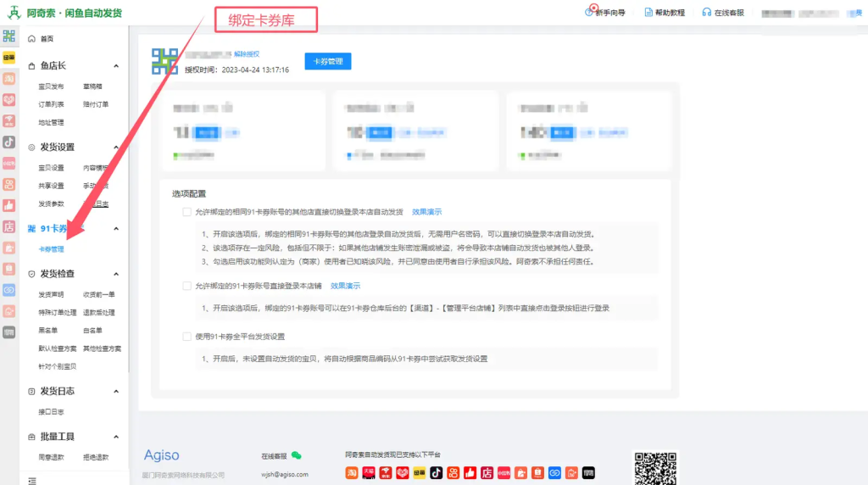Open 针对个别宝贝 in side menu
The width and height of the screenshot is (868, 485).
[x=58, y=366]
